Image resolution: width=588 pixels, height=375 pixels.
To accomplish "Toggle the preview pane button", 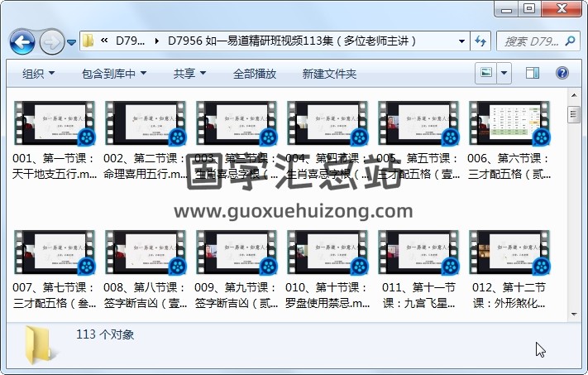I will (533, 74).
